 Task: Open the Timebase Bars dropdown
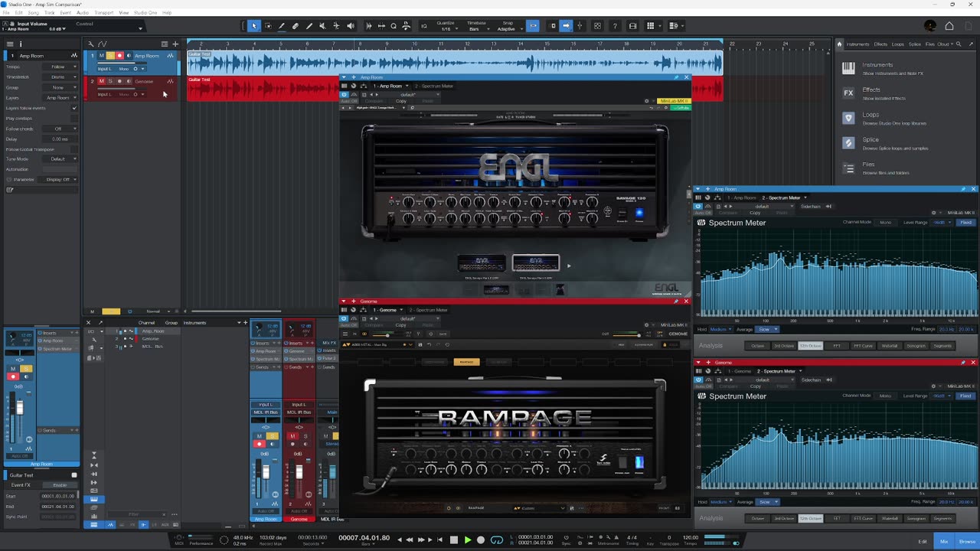point(476,29)
